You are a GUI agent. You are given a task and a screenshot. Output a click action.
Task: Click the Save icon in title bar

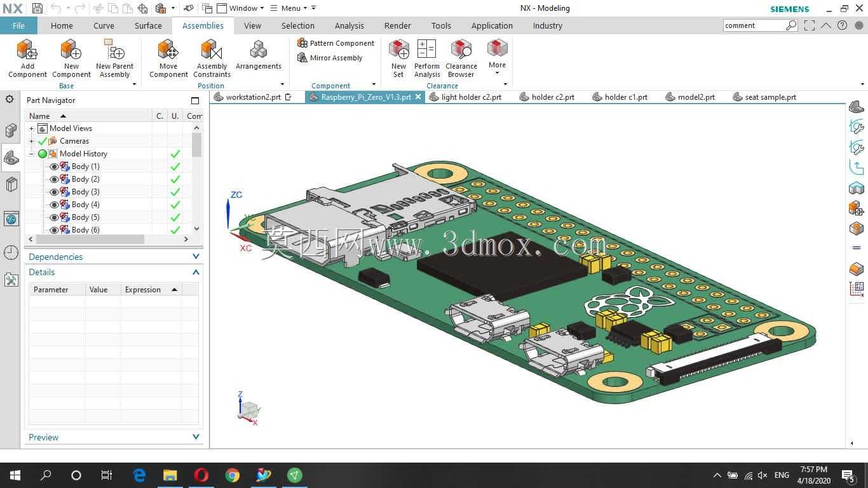click(x=37, y=8)
